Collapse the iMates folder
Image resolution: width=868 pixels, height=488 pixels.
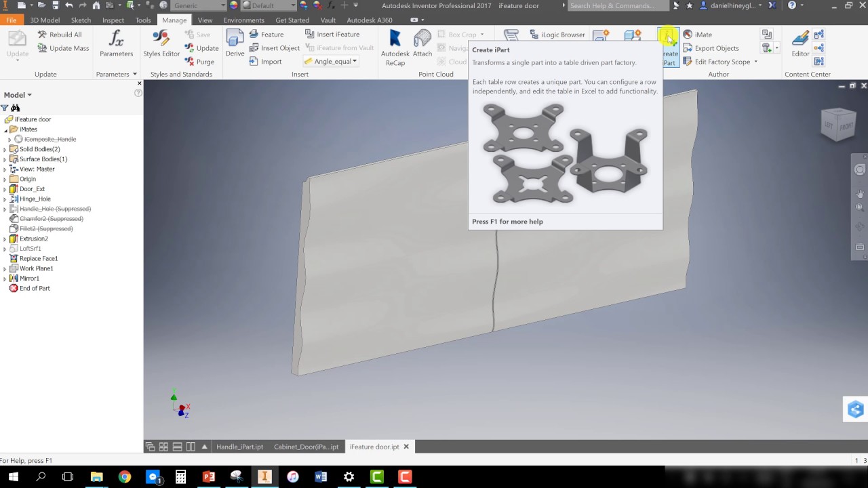coord(5,129)
